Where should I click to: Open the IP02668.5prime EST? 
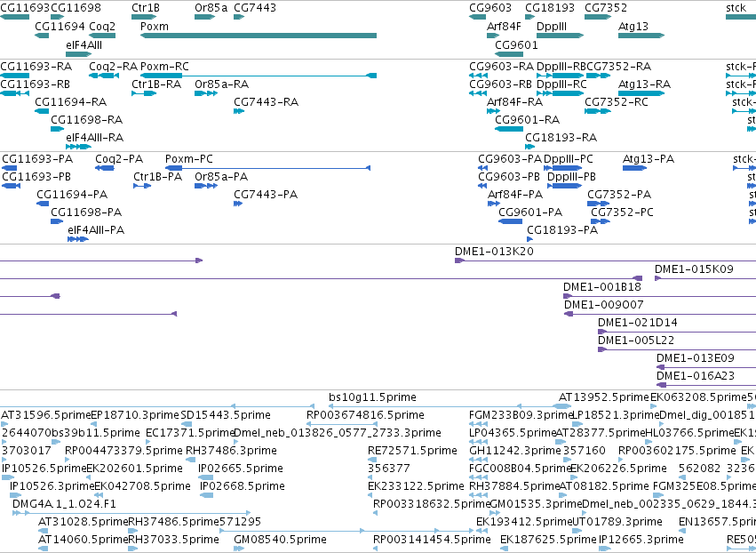click(x=206, y=495)
